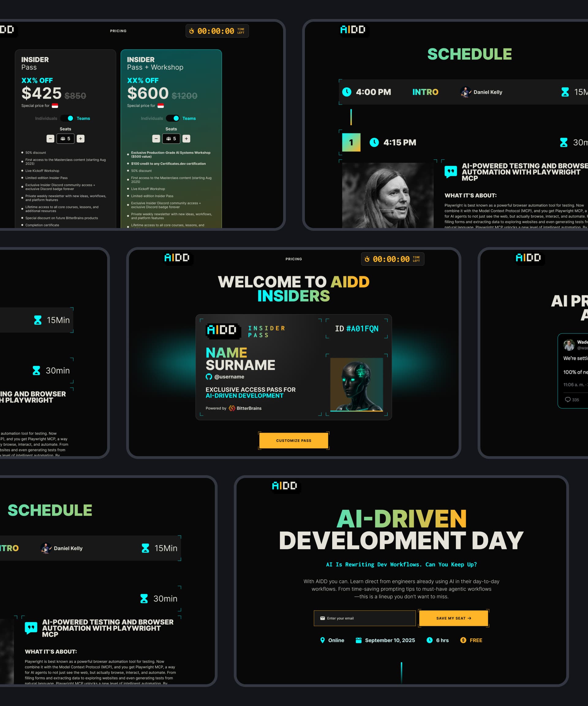
Task: Click the GitHub icon beside @username
Action: (x=209, y=377)
